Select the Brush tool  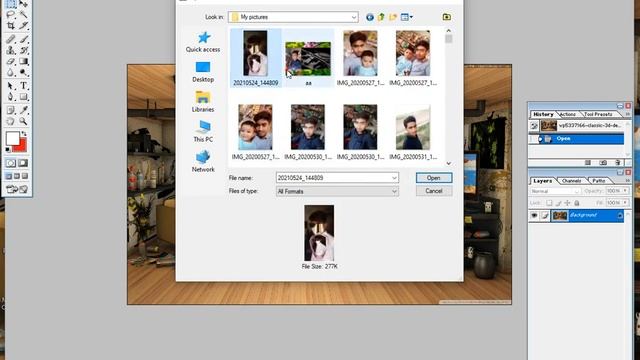click(24, 39)
